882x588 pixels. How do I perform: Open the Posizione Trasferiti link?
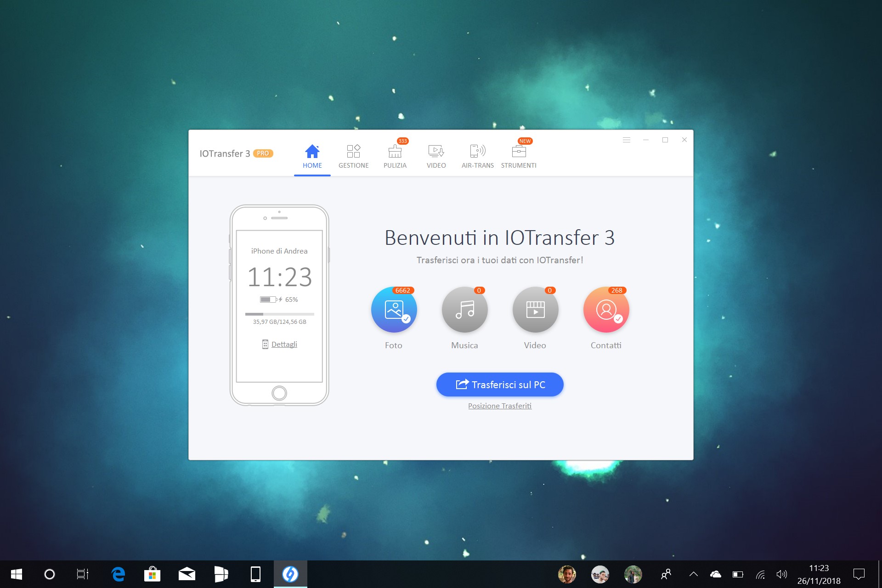[500, 406]
